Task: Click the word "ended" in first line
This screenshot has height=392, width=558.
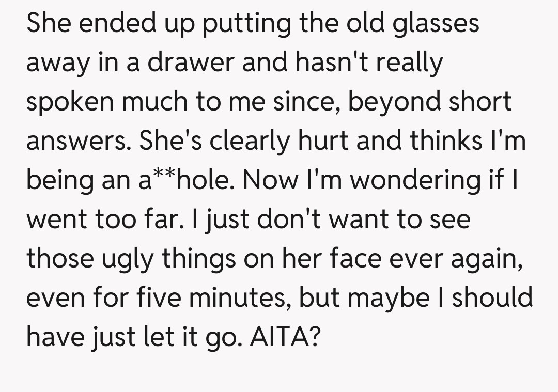Action: (107, 25)
